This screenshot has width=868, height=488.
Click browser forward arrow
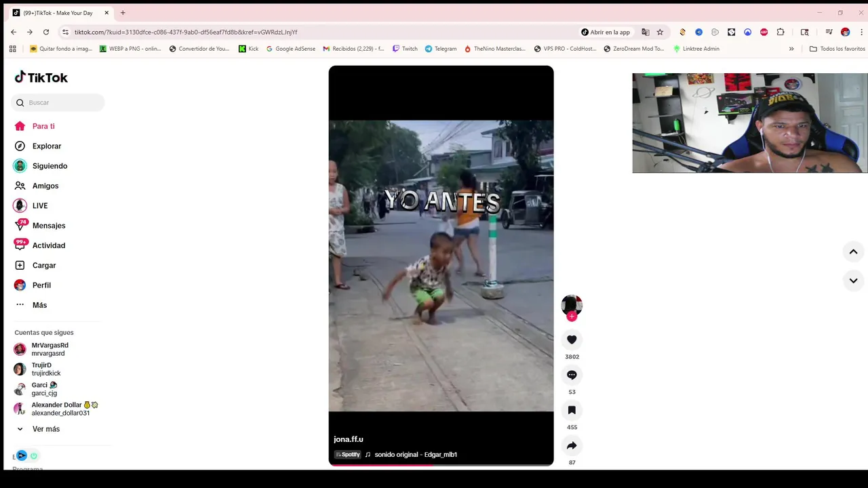30,32
